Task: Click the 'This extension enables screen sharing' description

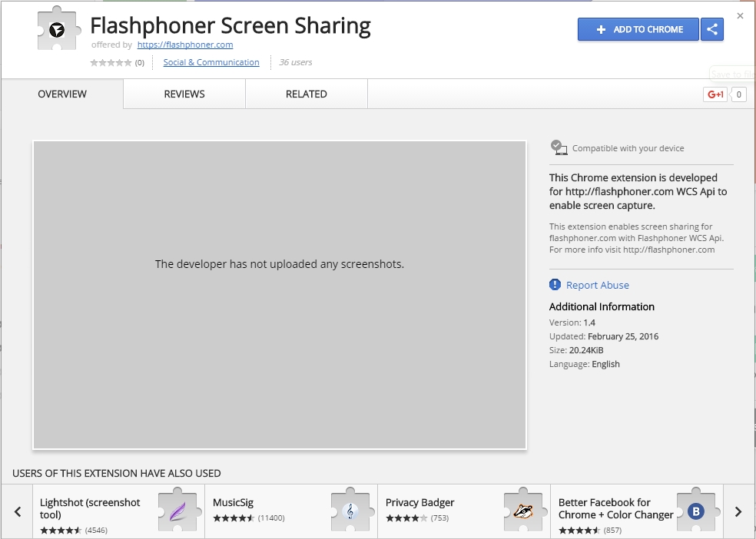Action: 636,238
